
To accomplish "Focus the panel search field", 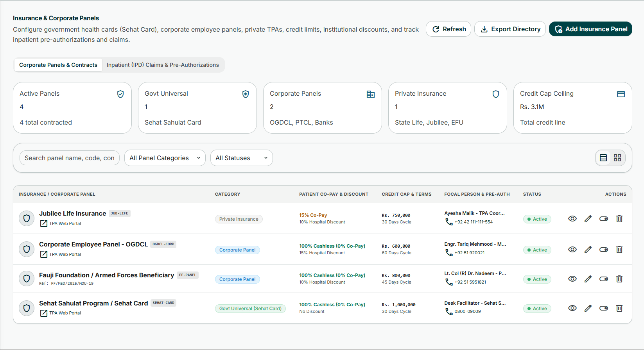I will 70,158.
